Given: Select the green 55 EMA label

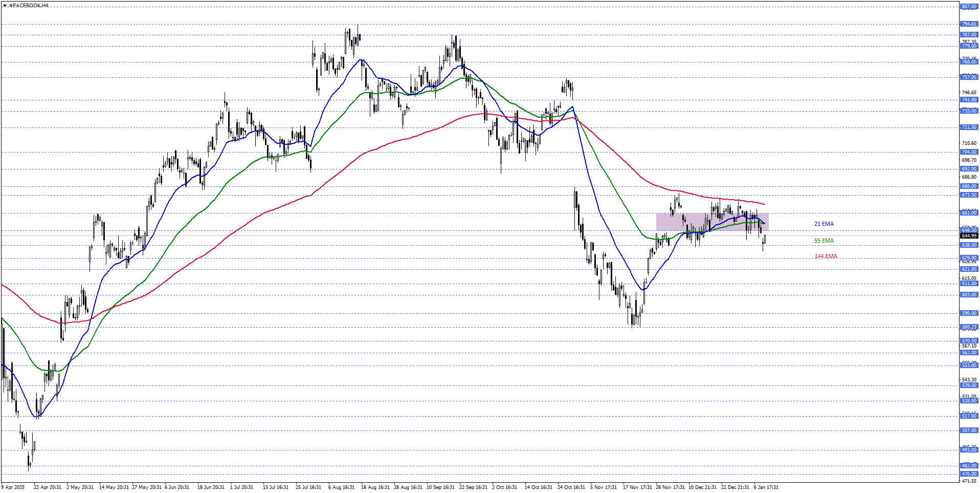Looking at the screenshot, I should [x=823, y=241].
